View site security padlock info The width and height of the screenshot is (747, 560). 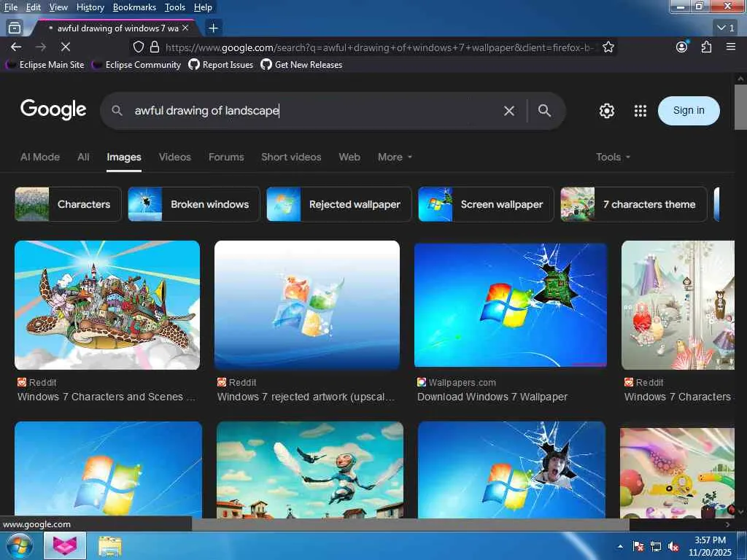[x=155, y=47]
